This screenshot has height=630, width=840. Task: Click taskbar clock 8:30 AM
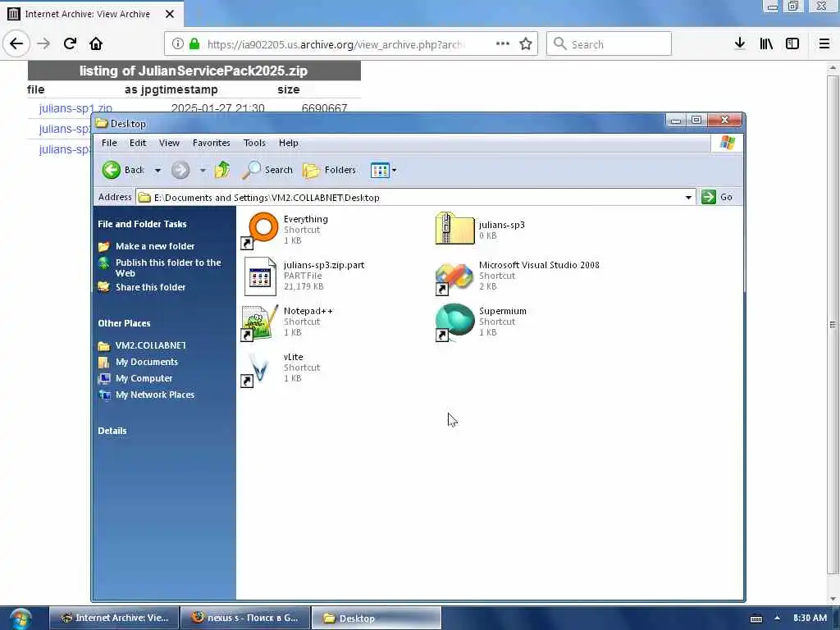point(810,618)
